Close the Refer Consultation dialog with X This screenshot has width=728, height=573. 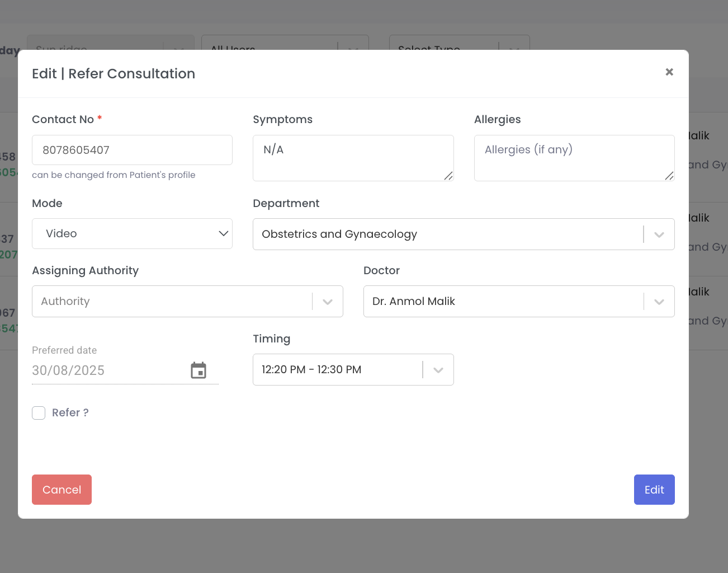point(669,72)
